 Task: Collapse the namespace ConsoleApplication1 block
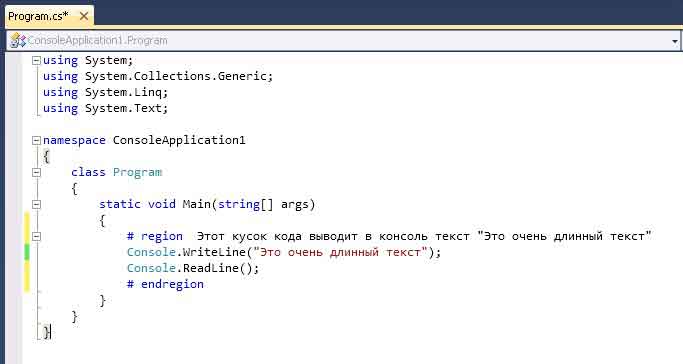pos(37,140)
